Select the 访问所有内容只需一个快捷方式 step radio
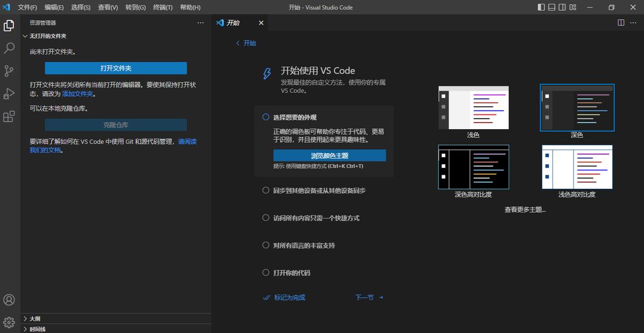Screen dimensions: 644x333 (266, 218)
